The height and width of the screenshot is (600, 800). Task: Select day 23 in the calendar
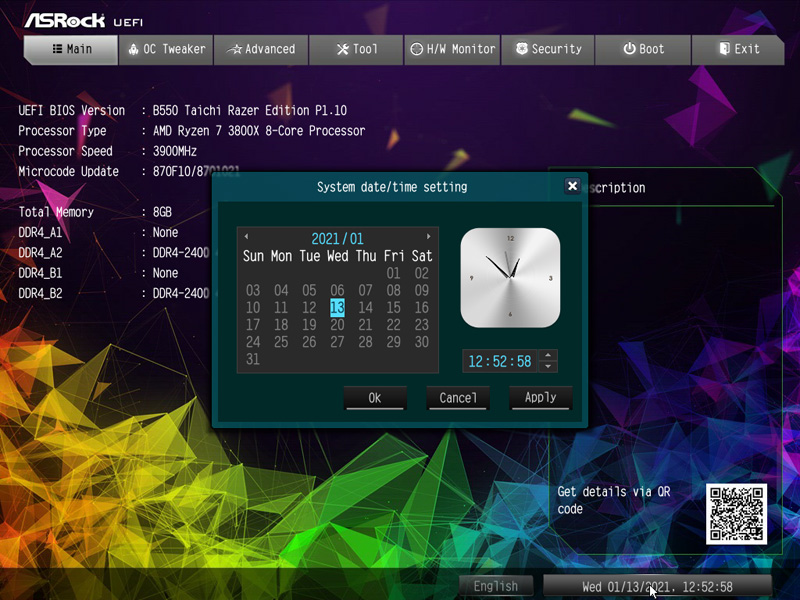click(421, 325)
